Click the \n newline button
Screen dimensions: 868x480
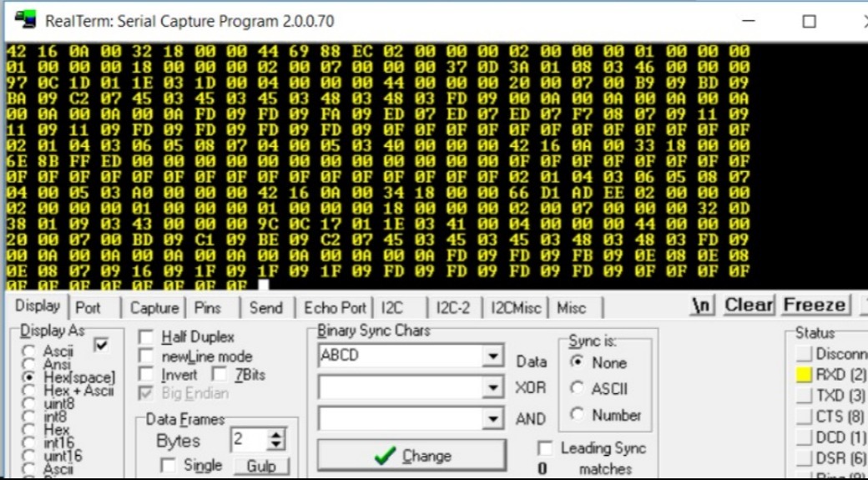click(703, 305)
